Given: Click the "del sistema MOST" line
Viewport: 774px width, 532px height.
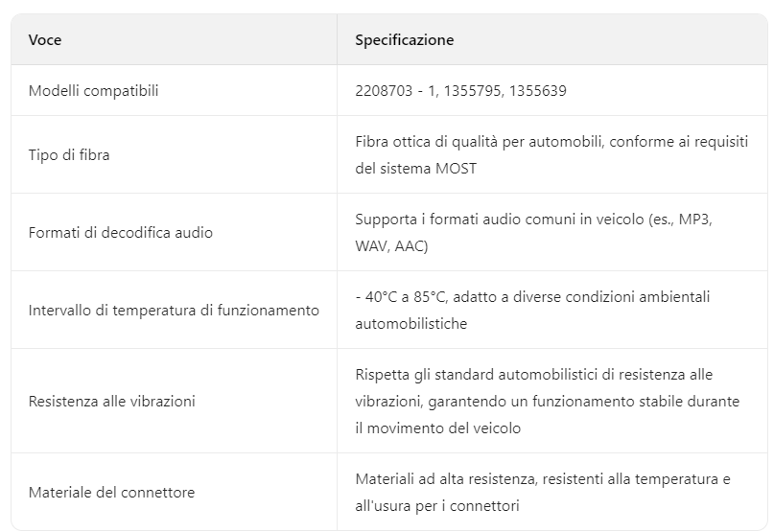Looking at the screenshot, I should click(x=415, y=169).
